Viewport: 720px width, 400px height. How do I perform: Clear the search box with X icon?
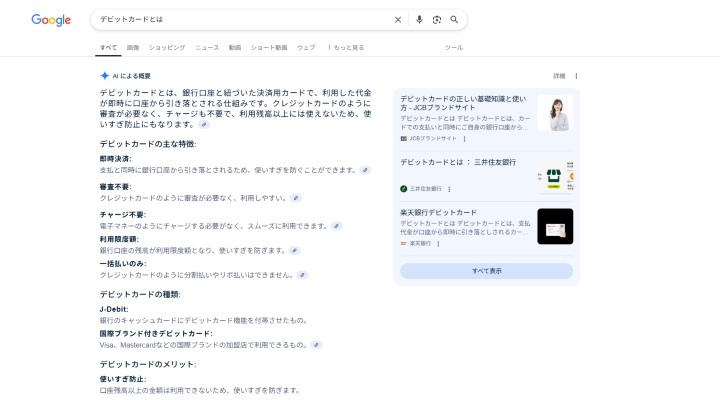click(398, 20)
